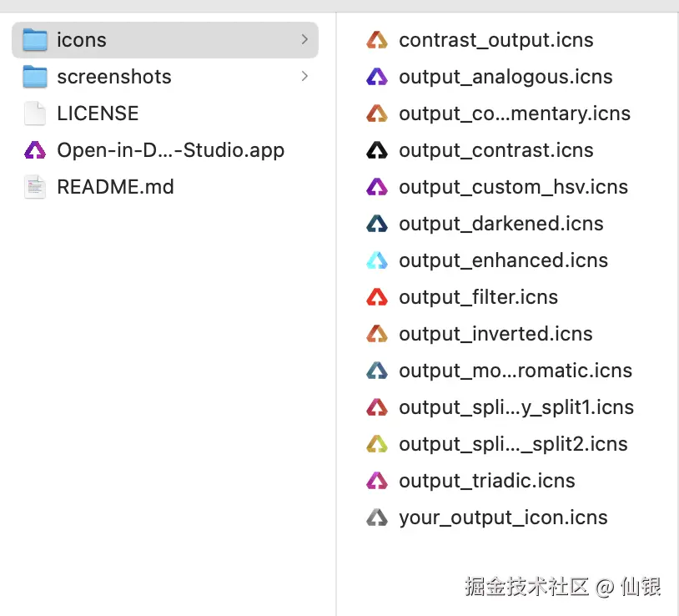Select the highlighted icons folder
This screenshot has width=679, height=616.
(x=81, y=39)
